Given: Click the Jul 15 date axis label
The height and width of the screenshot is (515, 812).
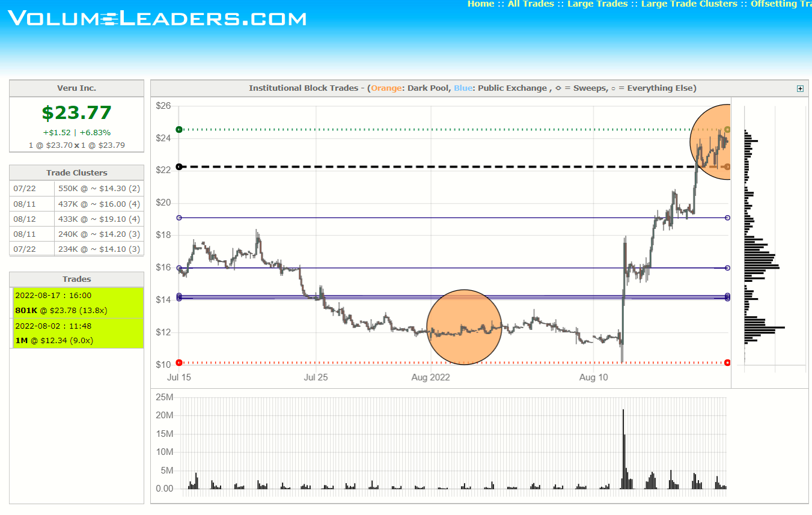Looking at the screenshot, I should coord(179,377).
